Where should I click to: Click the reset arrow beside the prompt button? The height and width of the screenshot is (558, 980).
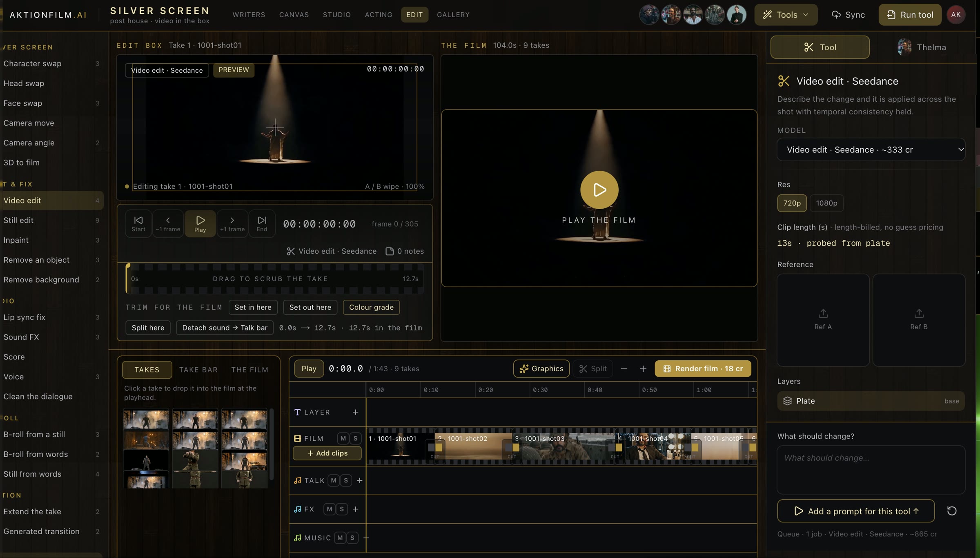[952, 511]
